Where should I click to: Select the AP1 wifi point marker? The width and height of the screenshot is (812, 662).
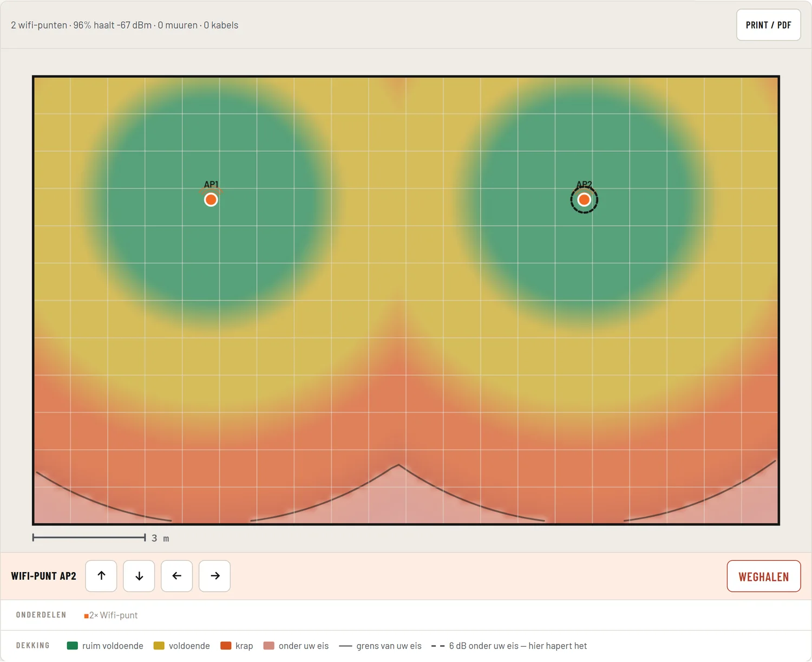[x=211, y=200]
